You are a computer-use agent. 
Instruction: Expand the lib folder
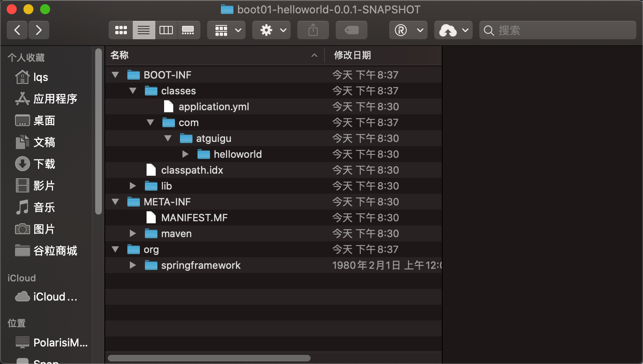click(133, 186)
